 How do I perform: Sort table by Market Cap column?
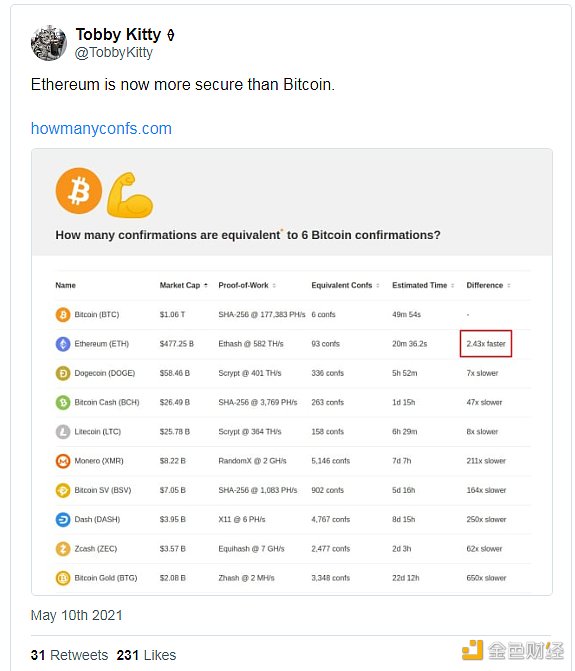(184, 285)
